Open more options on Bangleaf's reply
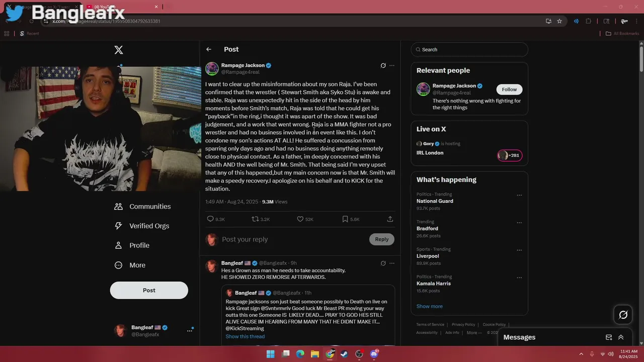The height and width of the screenshot is (362, 644). (392, 263)
